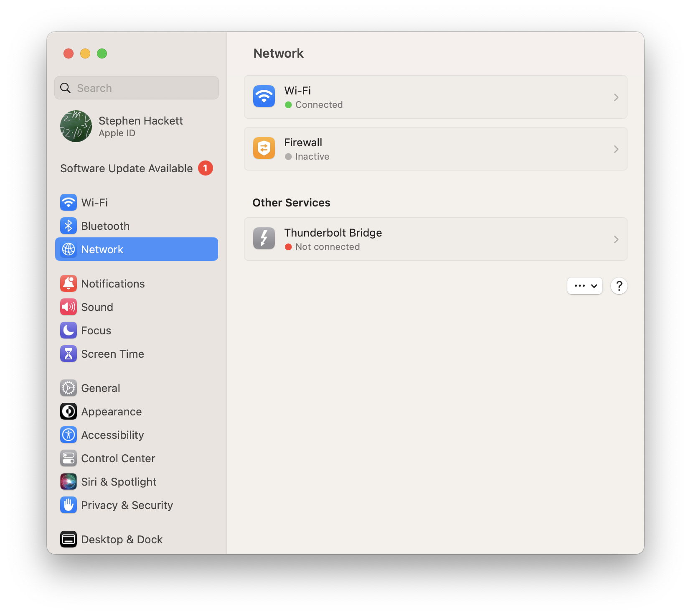Open Siri & Spotlight icon
Image resolution: width=691 pixels, height=616 pixels.
tap(69, 482)
